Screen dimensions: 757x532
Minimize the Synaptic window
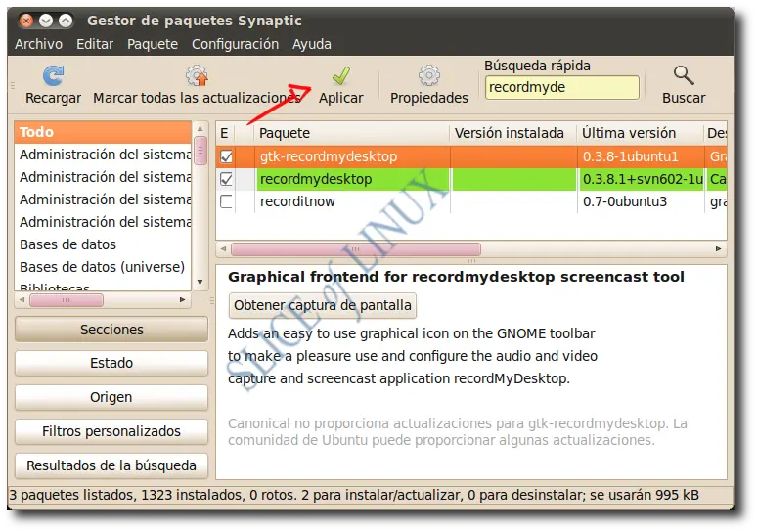[x=46, y=21]
